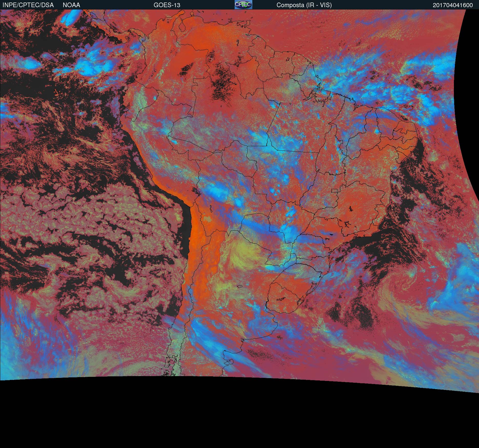Click the timestamp 201704041600
This screenshot has height=448, width=479.
pos(453,5)
